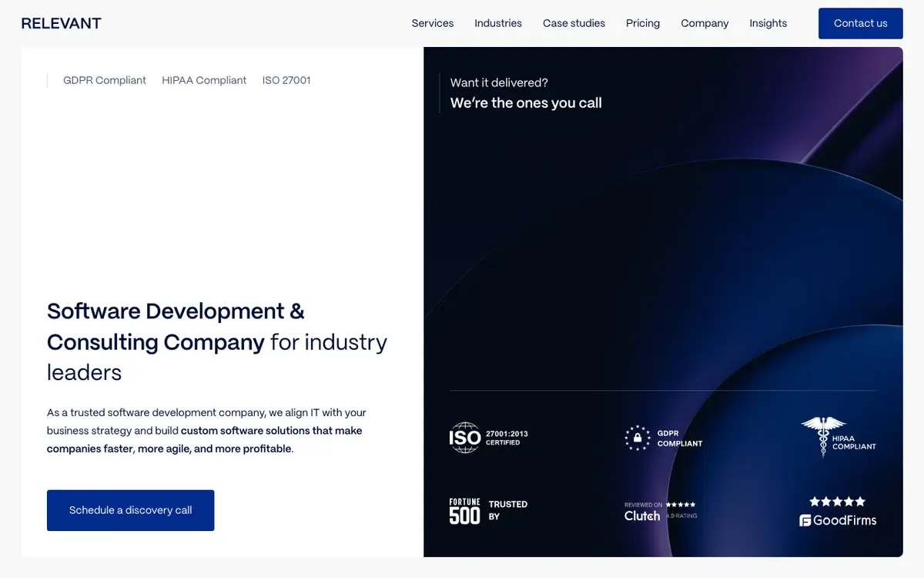This screenshot has width=924, height=578.
Task: Click the GoodFirms five-star badge
Action: pos(838,511)
